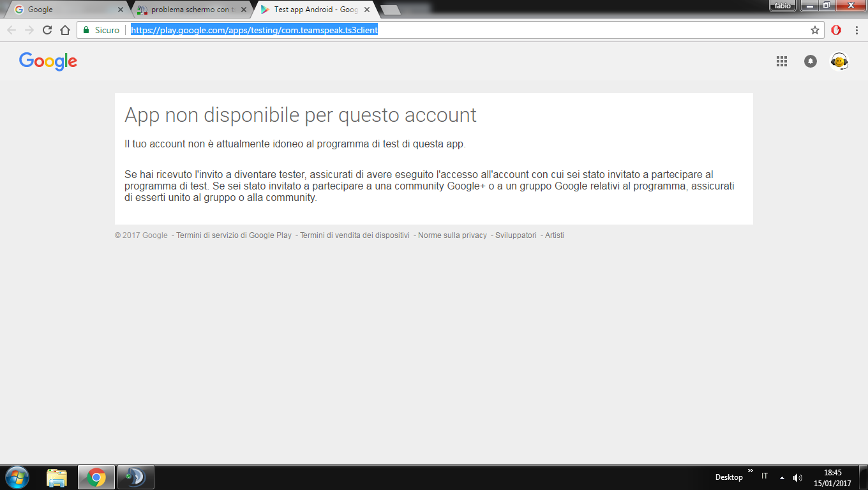Screen dimensions: 868x490
Task: Open Google notifications bell
Action: tap(811, 61)
